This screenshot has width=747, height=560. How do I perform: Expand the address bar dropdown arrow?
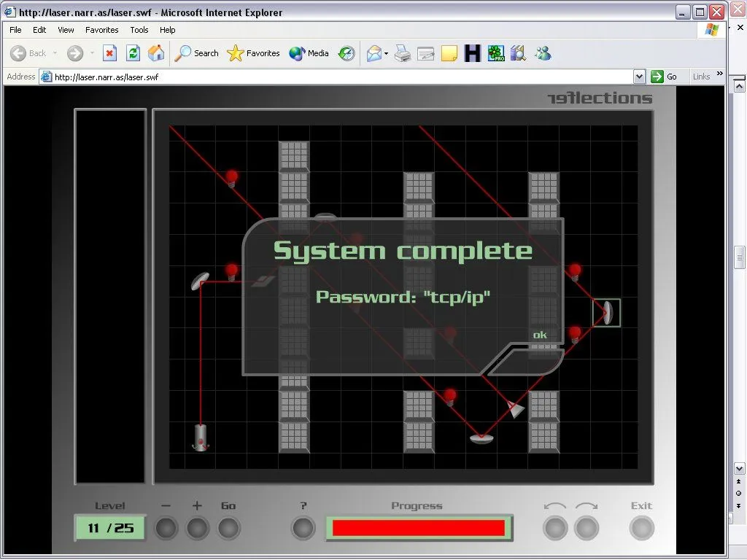(x=639, y=77)
